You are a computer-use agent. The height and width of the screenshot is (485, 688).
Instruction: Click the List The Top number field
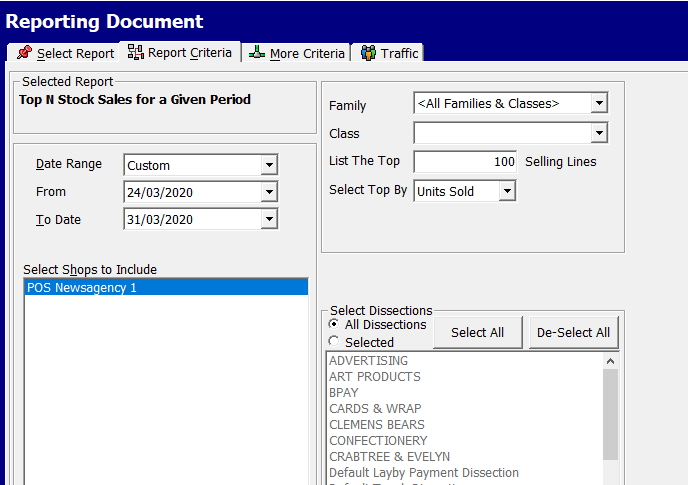(465, 162)
